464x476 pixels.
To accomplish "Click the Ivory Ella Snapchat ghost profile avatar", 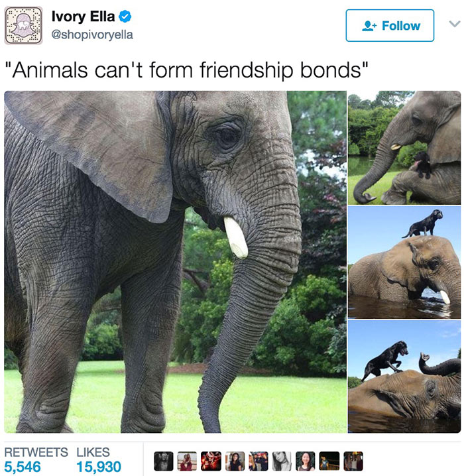I will [x=23, y=25].
